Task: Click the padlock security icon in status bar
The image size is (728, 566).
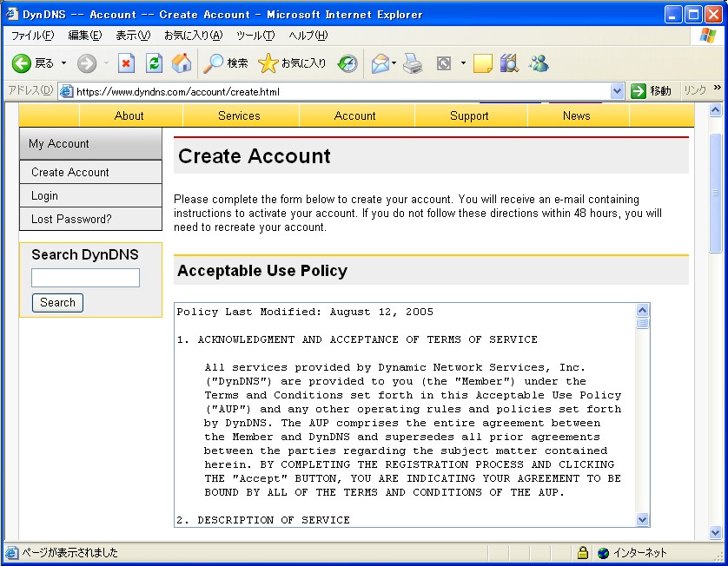Action: pyautogui.click(x=583, y=553)
